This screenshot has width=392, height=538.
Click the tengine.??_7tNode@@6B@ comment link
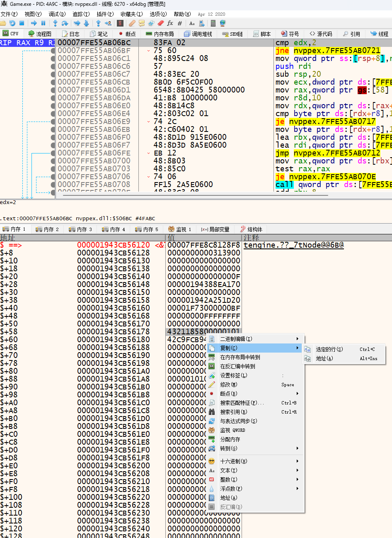(x=294, y=245)
